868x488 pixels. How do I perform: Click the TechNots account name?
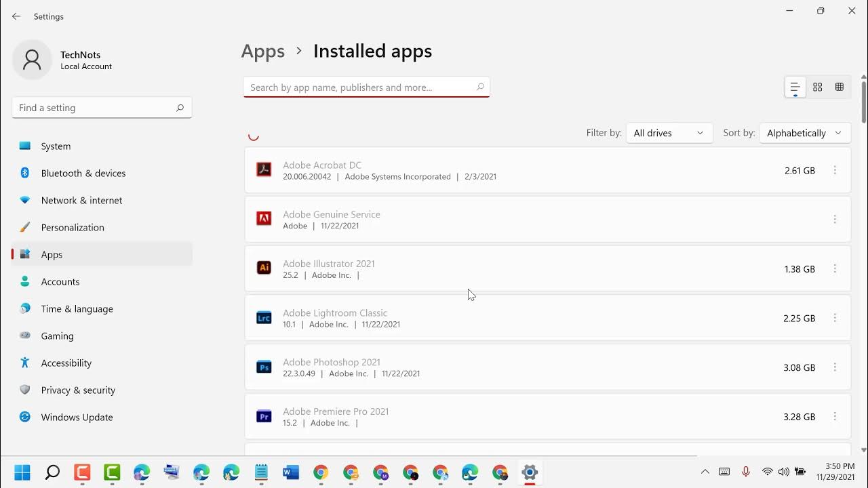(x=80, y=55)
